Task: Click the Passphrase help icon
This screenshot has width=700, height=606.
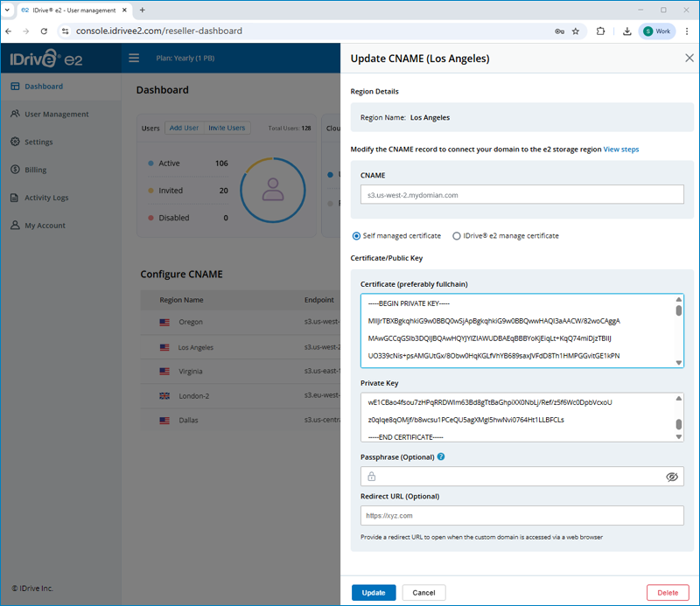Action: click(441, 456)
